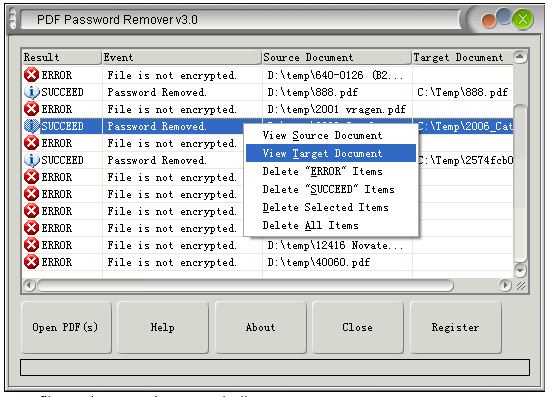The height and width of the screenshot is (397, 553).
Task: Open PDF(s) button
Action: click(x=66, y=328)
